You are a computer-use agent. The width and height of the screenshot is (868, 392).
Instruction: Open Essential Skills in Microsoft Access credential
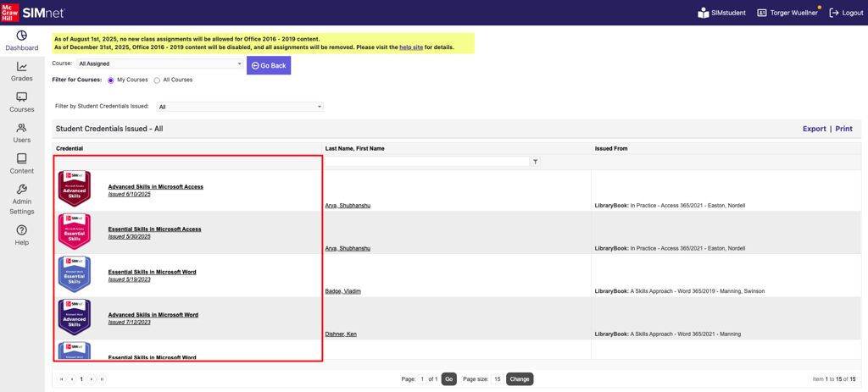[x=154, y=229]
